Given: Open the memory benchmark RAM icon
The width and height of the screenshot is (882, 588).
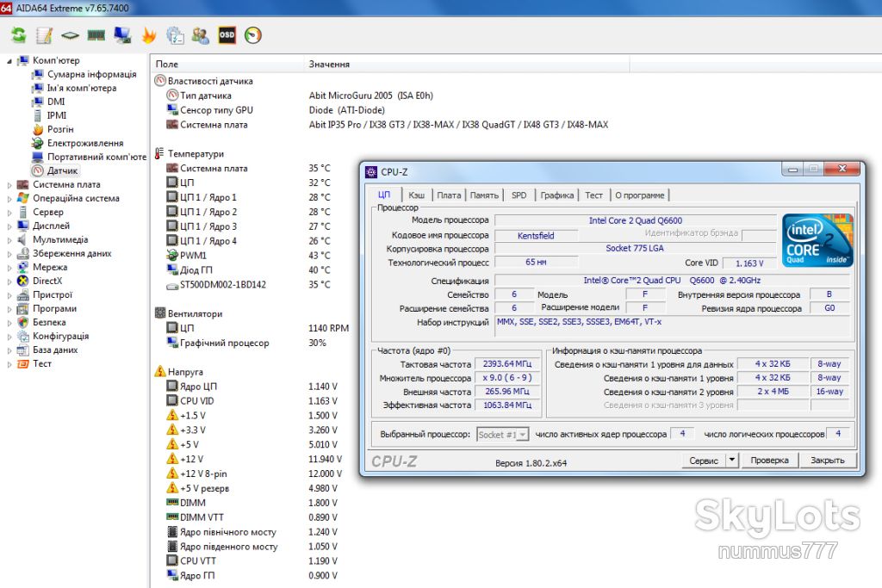Looking at the screenshot, I should pos(96,35).
